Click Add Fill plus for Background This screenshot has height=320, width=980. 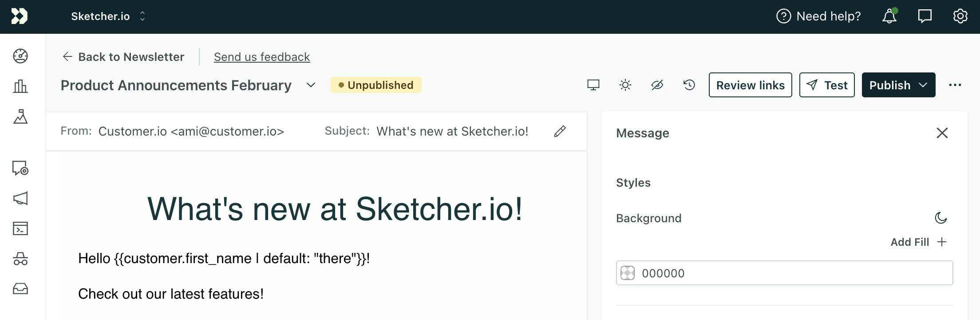pyautogui.click(x=919, y=242)
